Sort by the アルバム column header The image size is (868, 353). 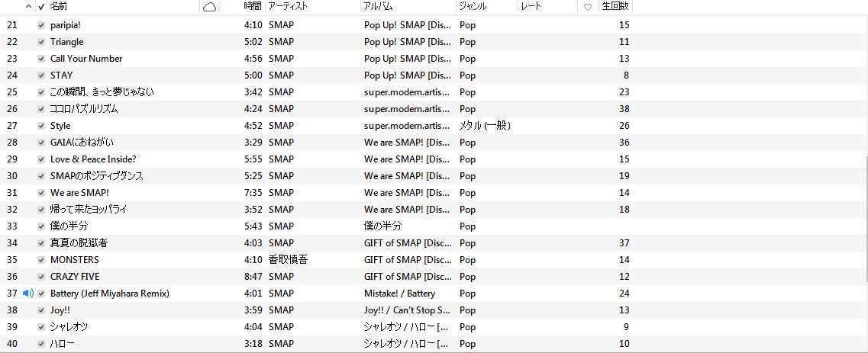pyautogui.click(x=378, y=7)
